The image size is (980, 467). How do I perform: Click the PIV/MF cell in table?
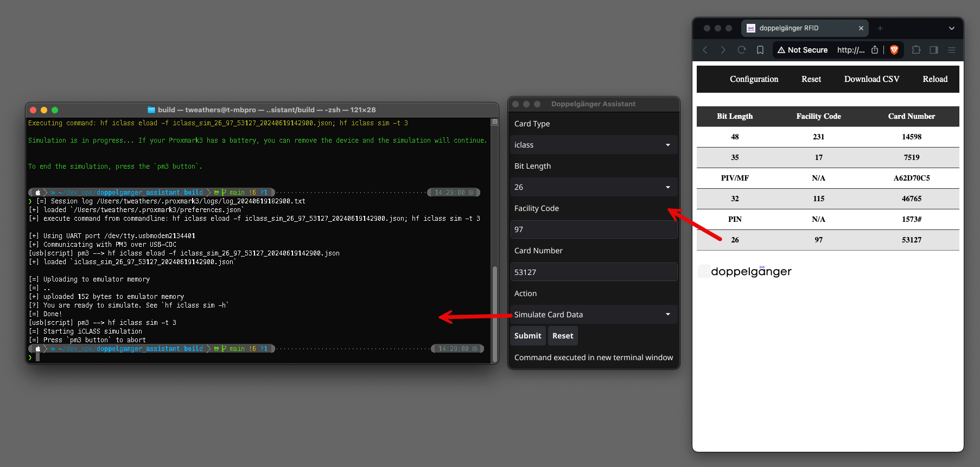(735, 178)
